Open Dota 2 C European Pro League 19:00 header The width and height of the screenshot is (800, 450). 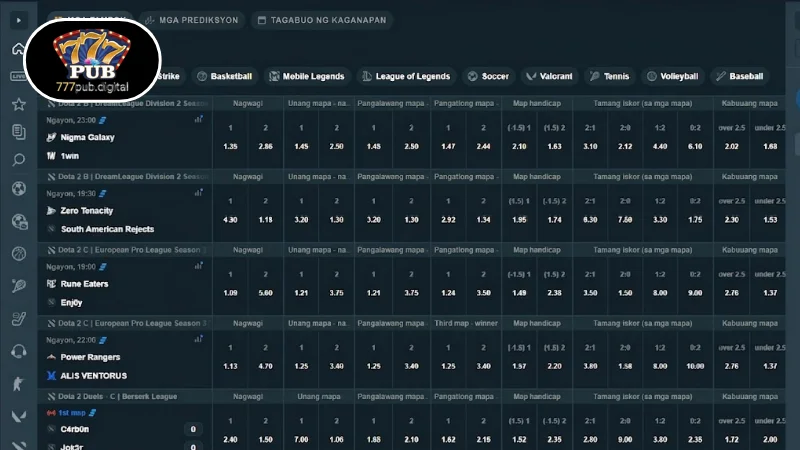126,250
